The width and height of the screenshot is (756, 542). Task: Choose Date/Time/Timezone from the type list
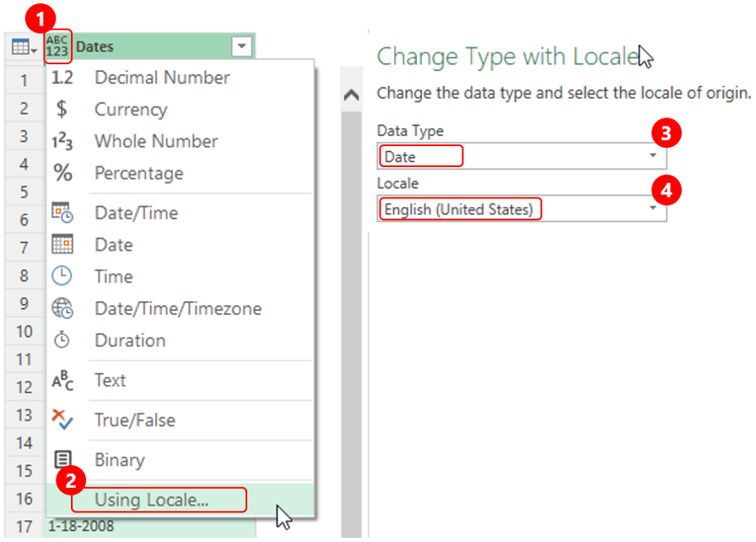(x=177, y=308)
